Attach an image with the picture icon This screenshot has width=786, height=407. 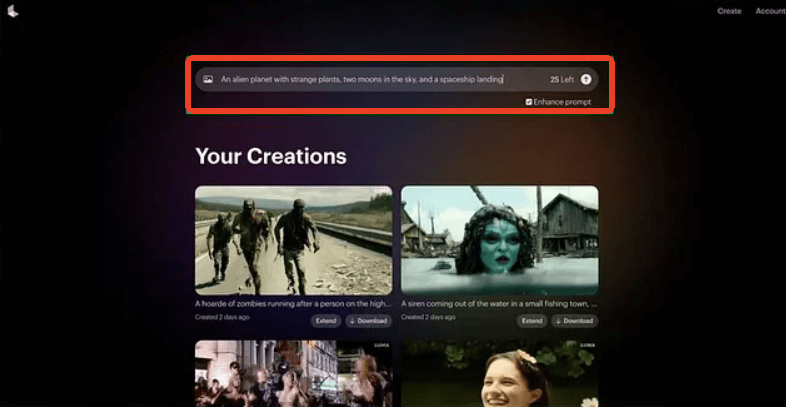208,79
